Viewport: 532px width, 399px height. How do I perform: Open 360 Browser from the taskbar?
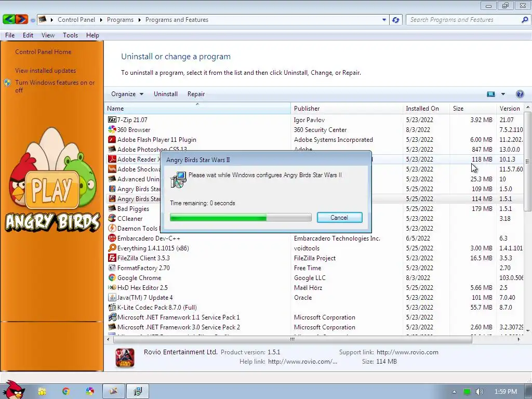click(x=89, y=391)
